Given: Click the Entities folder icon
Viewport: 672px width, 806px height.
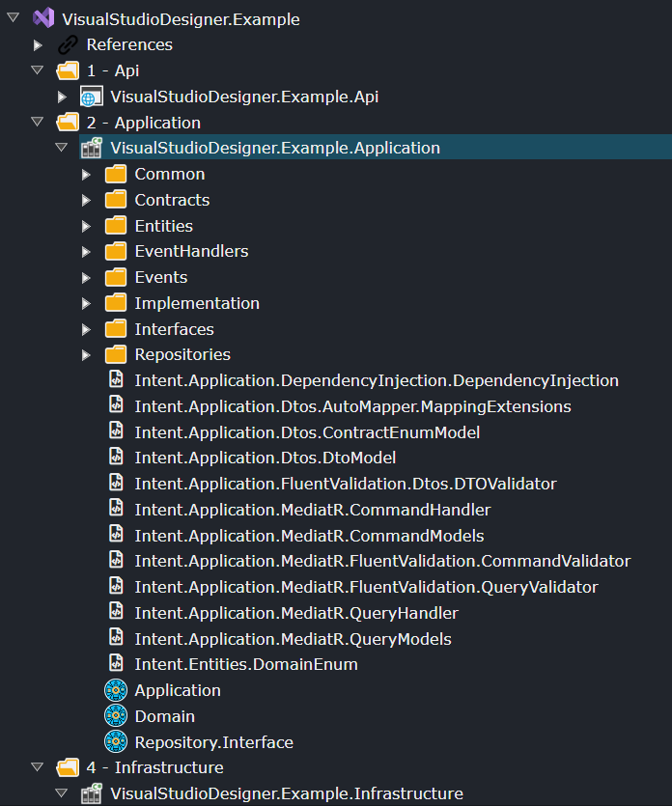Looking at the screenshot, I should (116, 226).
